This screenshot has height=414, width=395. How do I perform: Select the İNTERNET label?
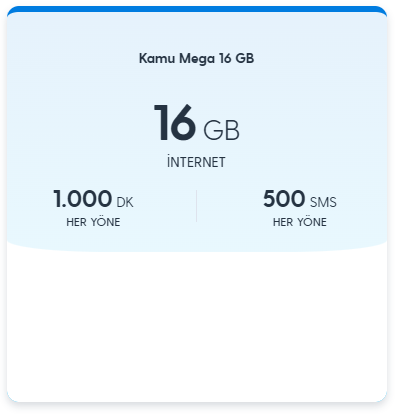coord(196,162)
